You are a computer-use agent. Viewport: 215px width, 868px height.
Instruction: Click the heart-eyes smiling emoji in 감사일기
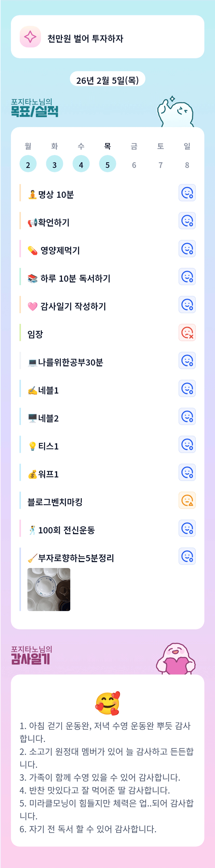click(108, 704)
